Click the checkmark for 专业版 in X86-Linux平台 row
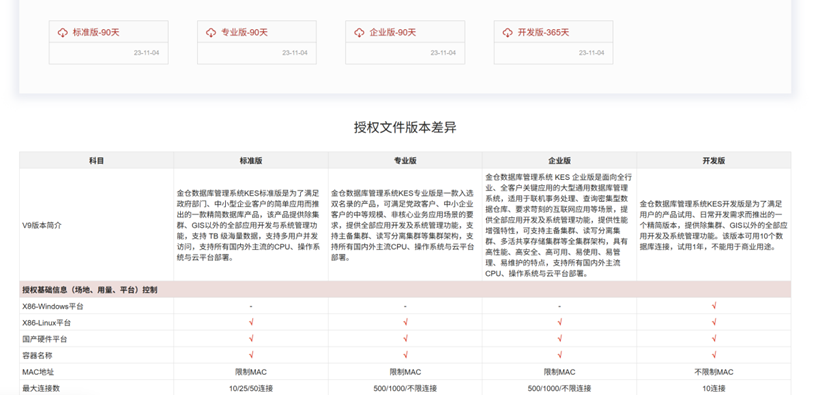 [405, 322]
